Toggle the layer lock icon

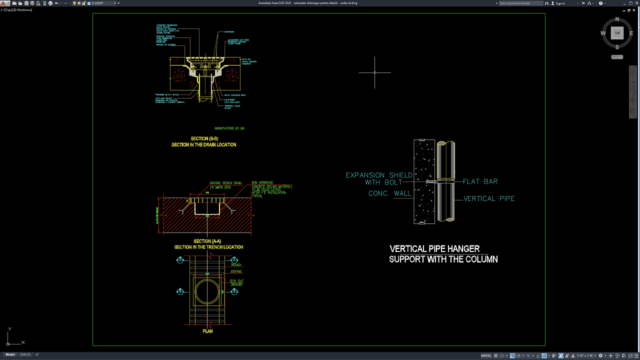click(x=83, y=3)
